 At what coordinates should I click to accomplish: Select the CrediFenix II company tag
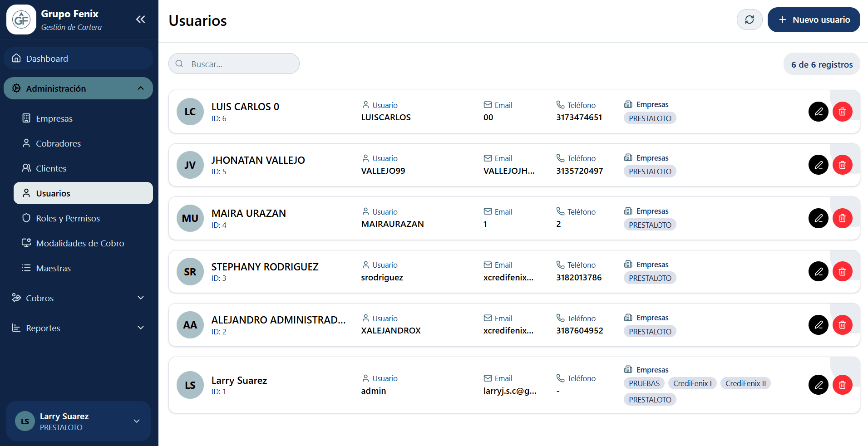tap(745, 383)
